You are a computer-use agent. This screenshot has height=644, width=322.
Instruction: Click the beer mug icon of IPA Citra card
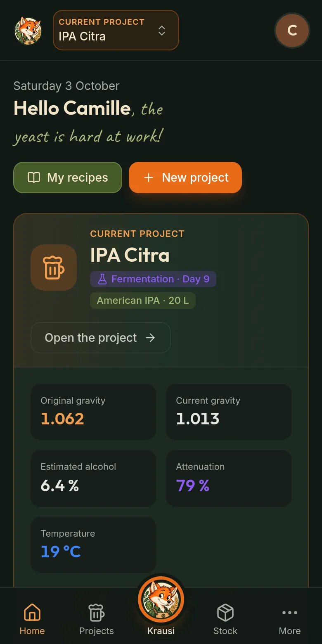(x=54, y=268)
